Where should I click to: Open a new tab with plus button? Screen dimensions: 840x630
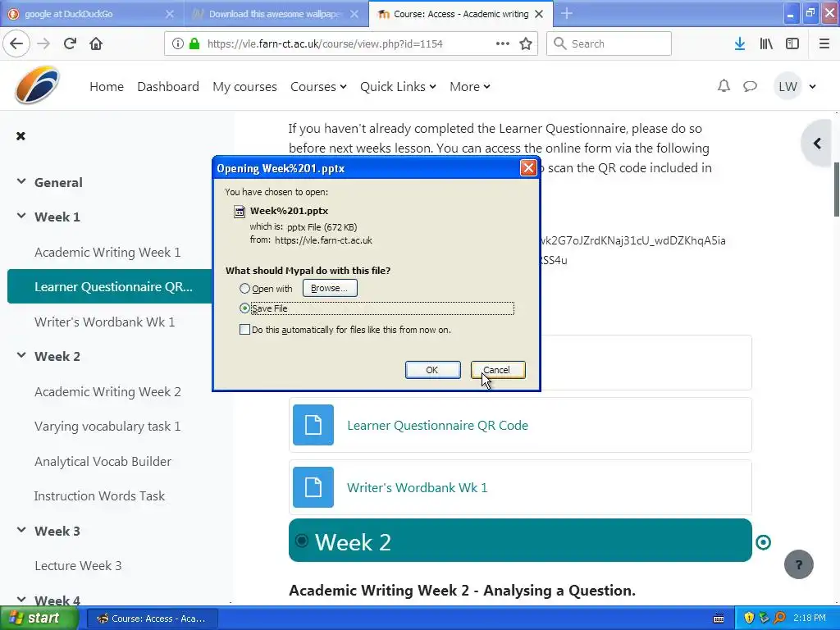coord(567,14)
